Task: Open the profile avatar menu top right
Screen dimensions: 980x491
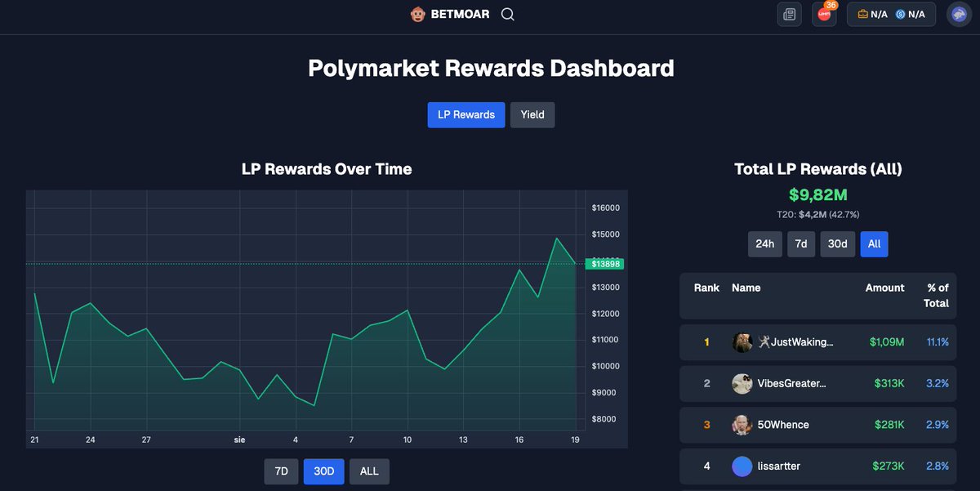Action: (x=958, y=14)
